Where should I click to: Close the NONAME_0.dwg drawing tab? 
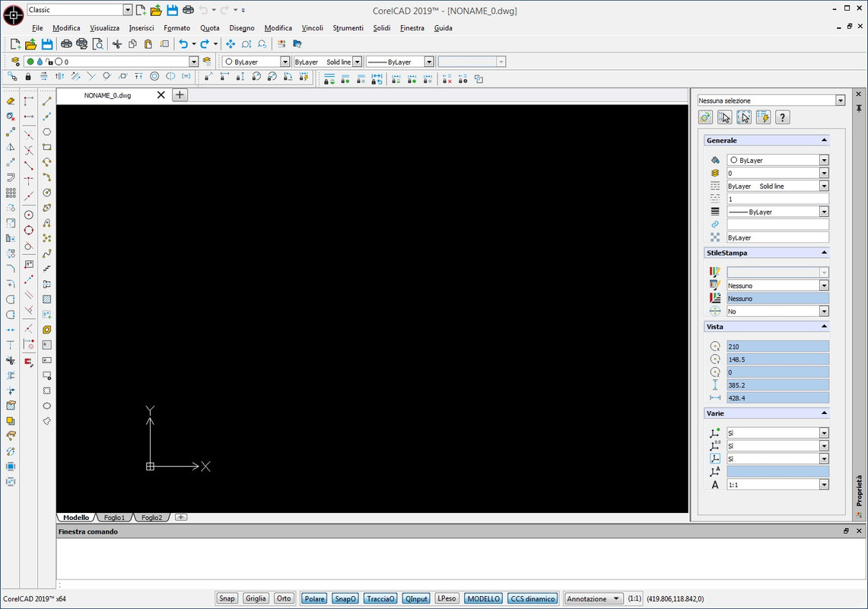(161, 94)
